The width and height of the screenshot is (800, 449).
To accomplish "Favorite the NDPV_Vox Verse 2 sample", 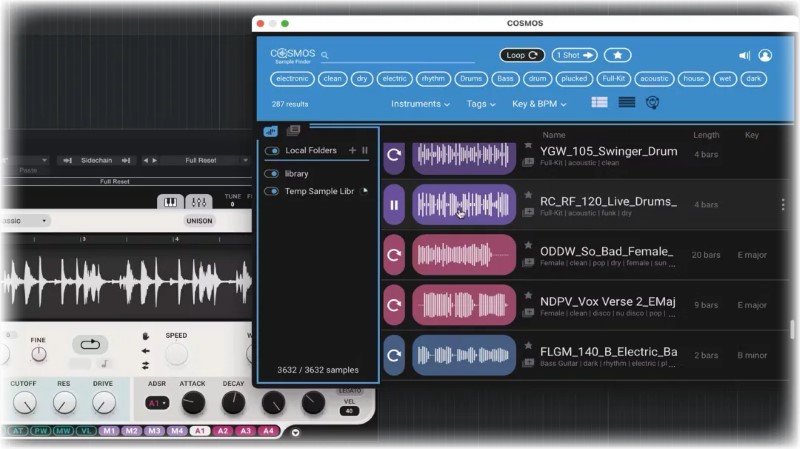I will pos(528,295).
